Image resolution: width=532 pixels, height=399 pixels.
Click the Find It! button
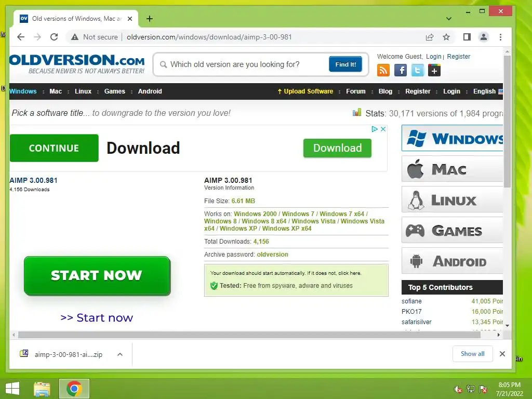[345, 64]
